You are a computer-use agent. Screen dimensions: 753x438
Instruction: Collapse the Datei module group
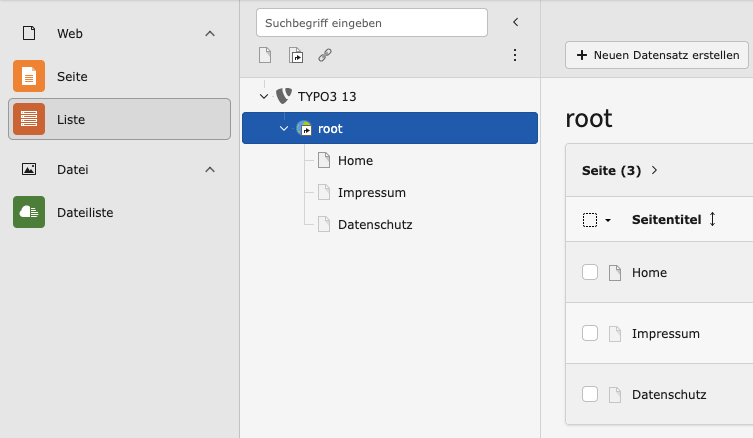point(210,170)
